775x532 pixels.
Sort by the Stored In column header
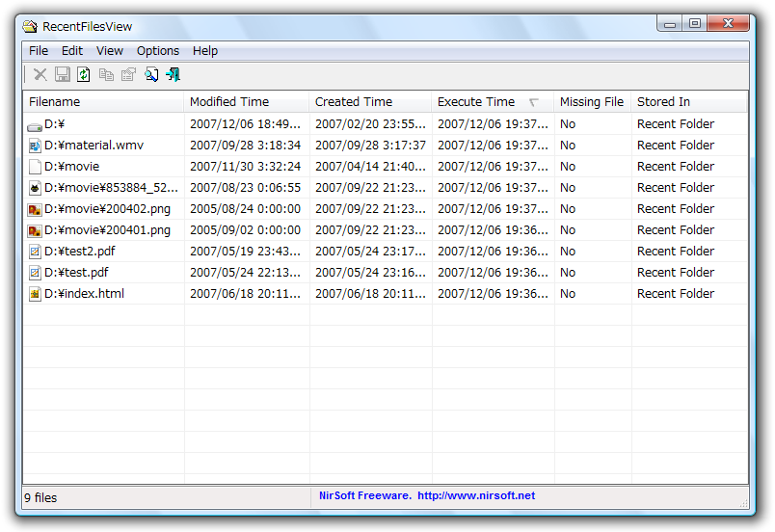(x=689, y=102)
